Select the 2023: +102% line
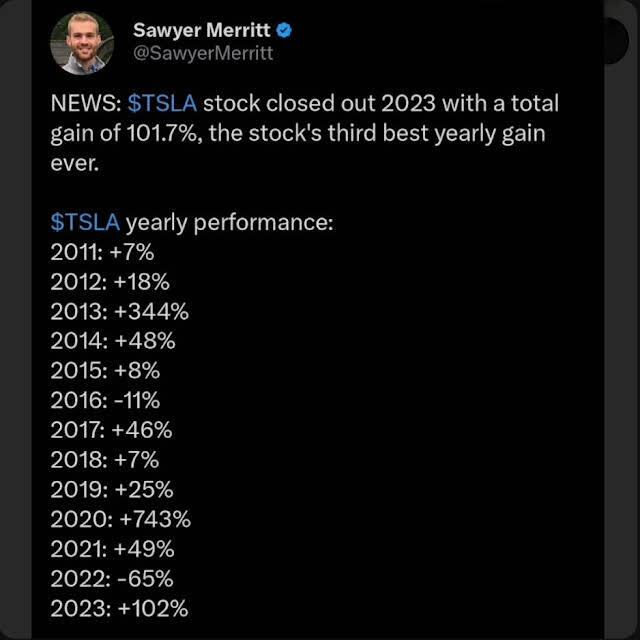 pyautogui.click(x=118, y=608)
